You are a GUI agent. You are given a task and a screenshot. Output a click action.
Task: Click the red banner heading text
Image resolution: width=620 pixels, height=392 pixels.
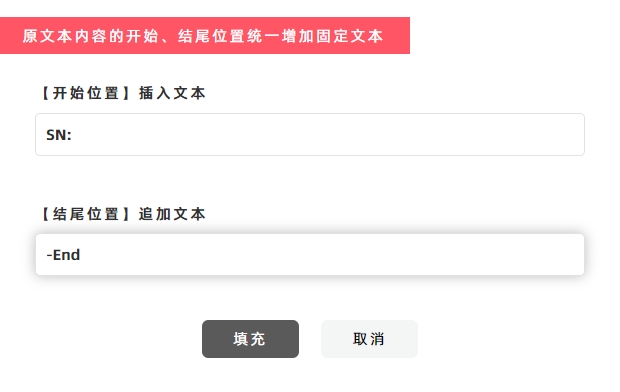(x=203, y=36)
